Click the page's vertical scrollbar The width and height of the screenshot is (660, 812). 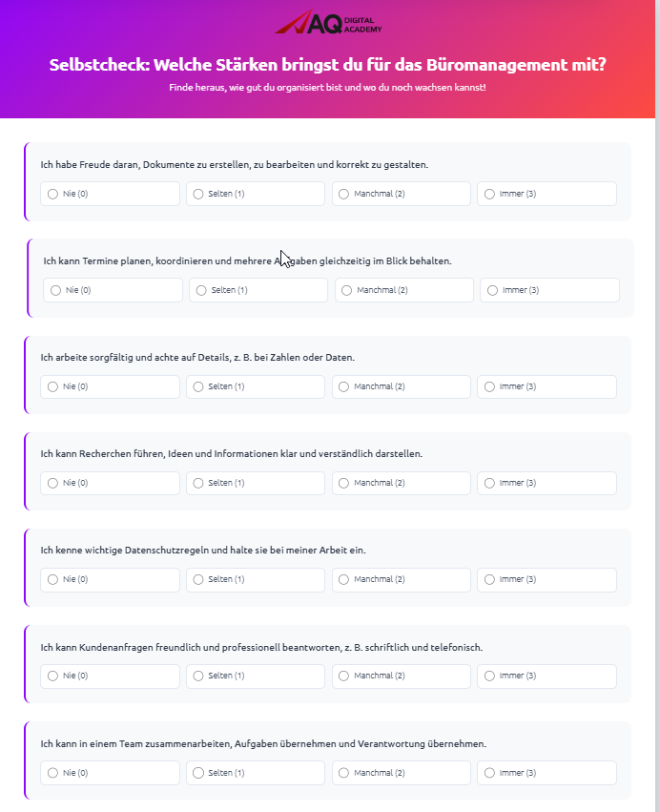coord(655,382)
